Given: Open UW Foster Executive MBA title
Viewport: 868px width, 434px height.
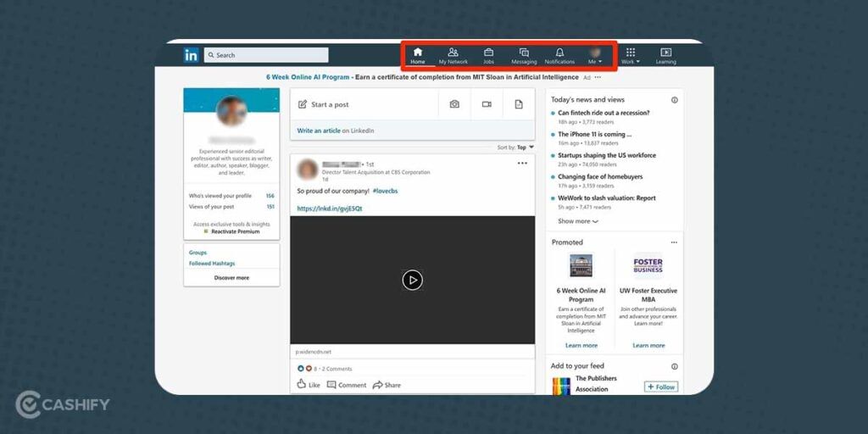Looking at the screenshot, I should click(648, 295).
